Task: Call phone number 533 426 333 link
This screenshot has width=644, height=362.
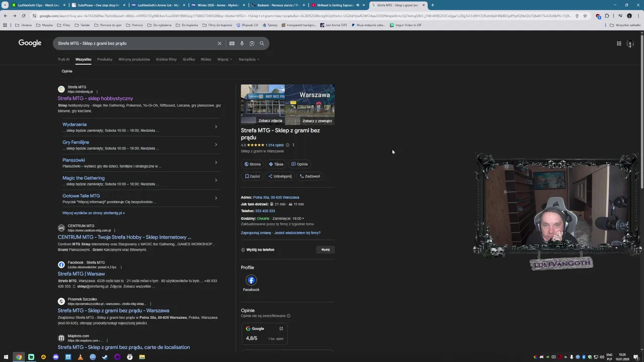Action: [265, 211]
